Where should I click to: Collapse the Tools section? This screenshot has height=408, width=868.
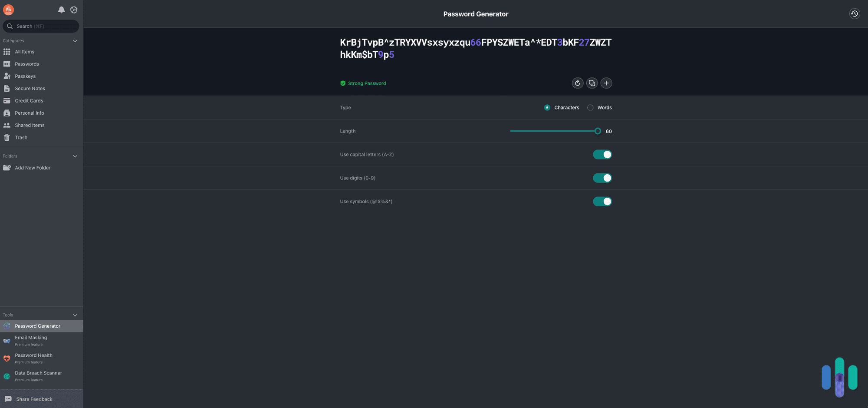tap(75, 315)
